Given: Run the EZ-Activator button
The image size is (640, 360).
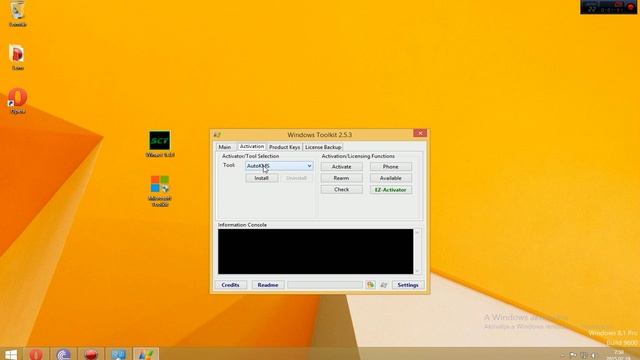Looking at the screenshot, I should [x=391, y=190].
